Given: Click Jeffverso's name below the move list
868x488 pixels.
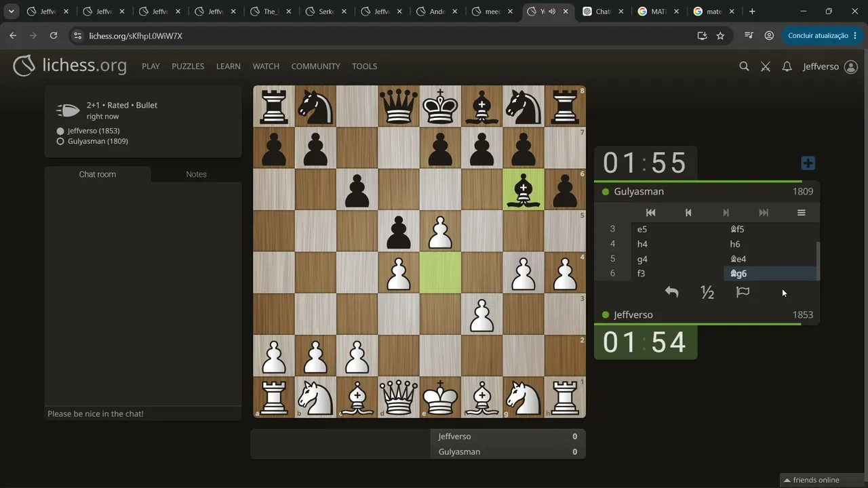Looking at the screenshot, I should (633, 315).
